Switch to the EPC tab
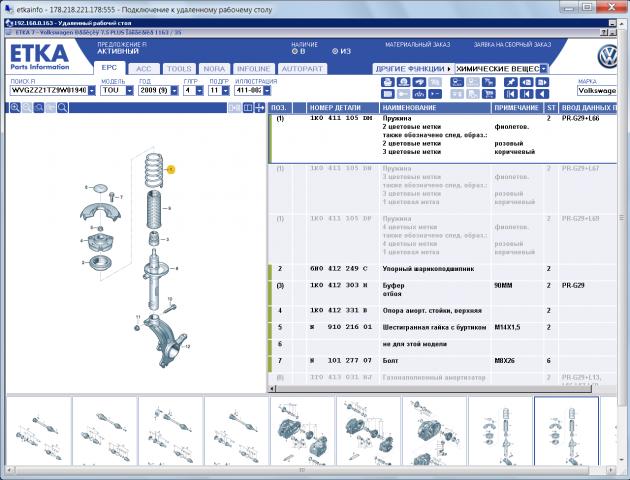Image resolution: width=630 pixels, height=480 pixels. point(109,68)
